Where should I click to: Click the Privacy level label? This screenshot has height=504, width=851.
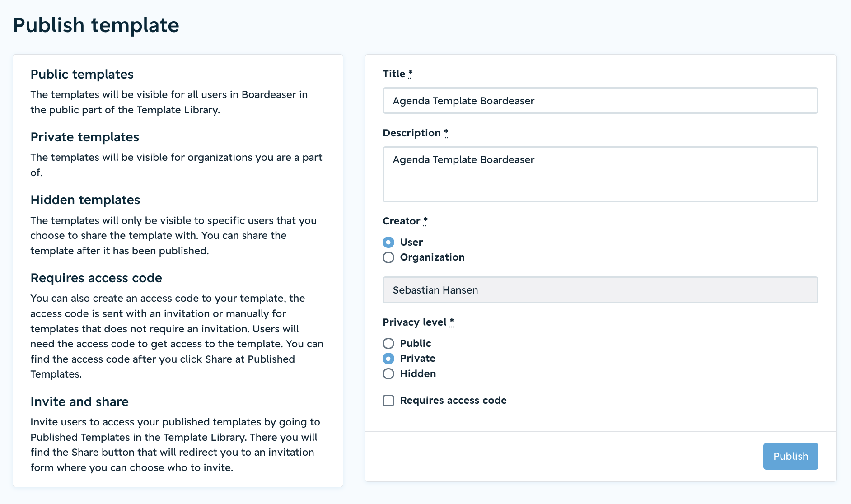(x=418, y=322)
